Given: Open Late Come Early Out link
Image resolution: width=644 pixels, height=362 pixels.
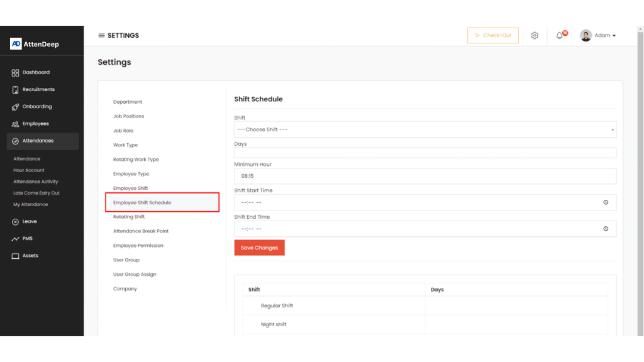Looking at the screenshot, I should 36,193.
